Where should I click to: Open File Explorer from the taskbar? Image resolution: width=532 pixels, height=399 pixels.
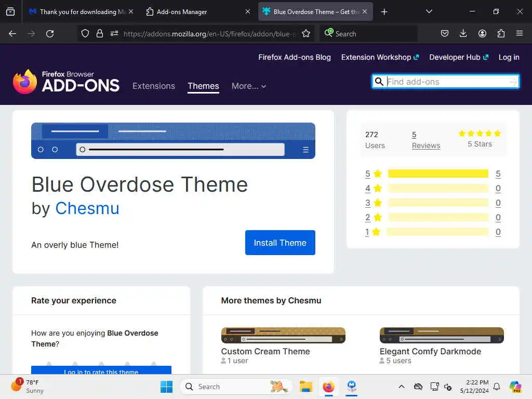pos(305,387)
